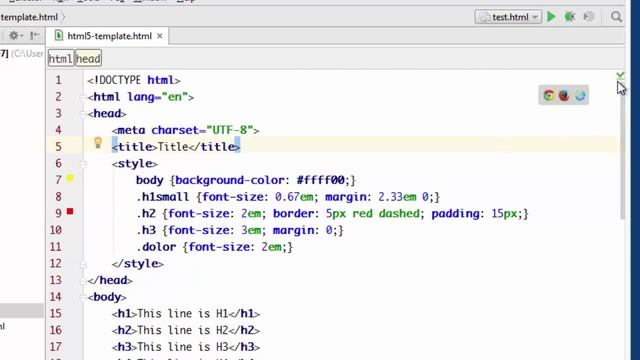Click line number 17 in the gutter
The image size is (640, 360).
coord(56,347)
